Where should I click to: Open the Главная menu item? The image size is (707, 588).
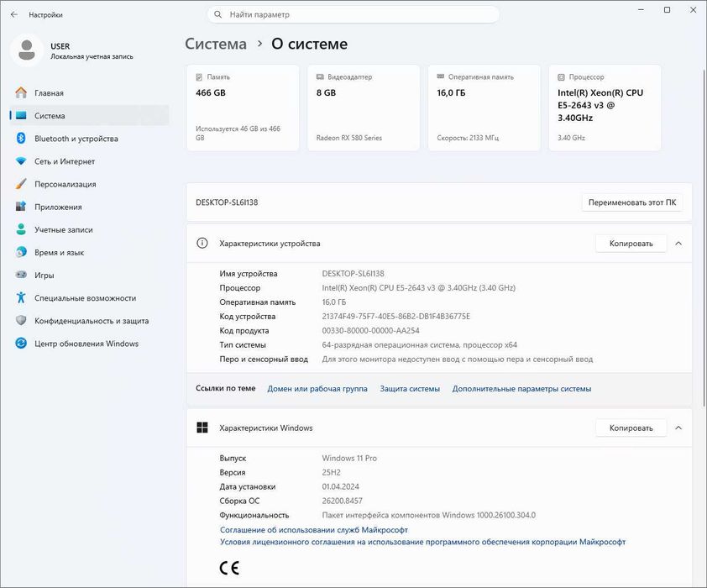pos(89,93)
